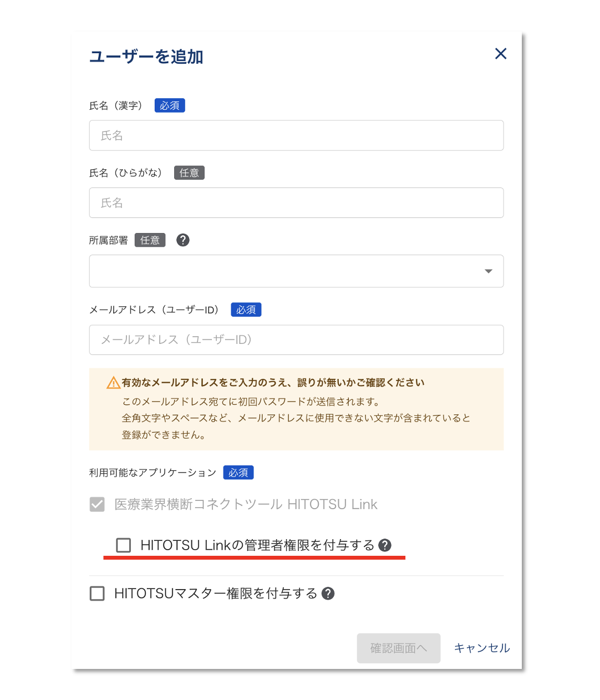Viewport: 600px width, 700px height.
Task: Click the キャンセル link
Action: point(481,648)
